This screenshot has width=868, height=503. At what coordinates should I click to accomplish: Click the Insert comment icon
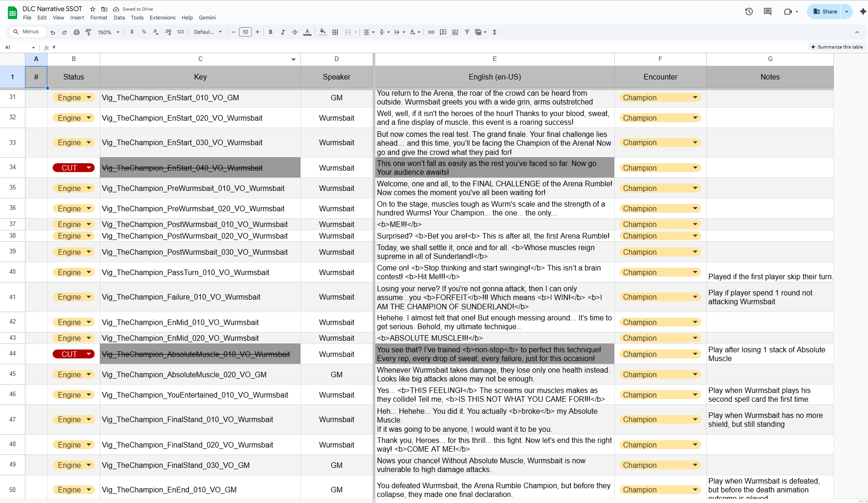[443, 32]
